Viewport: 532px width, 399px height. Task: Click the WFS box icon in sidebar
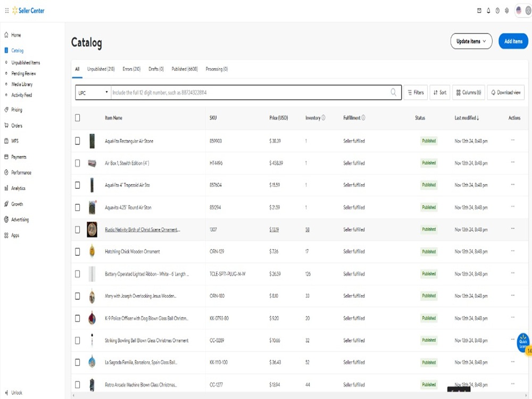point(6,141)
